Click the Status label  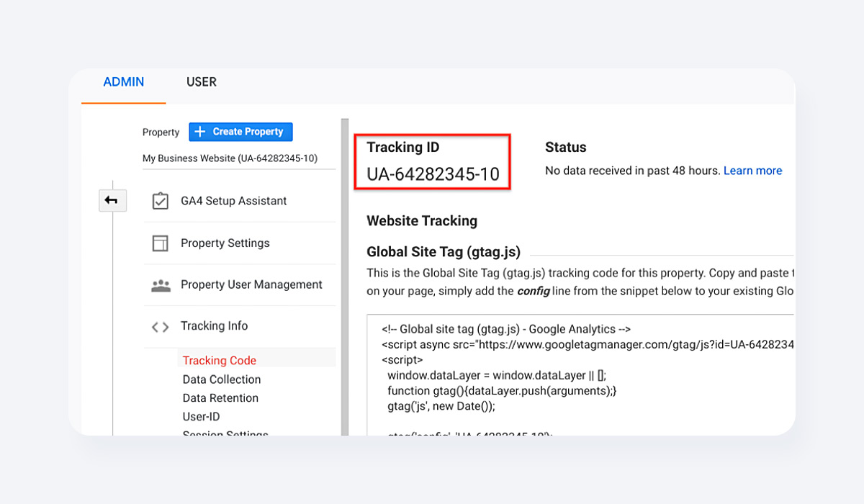[x=566, y=147]
